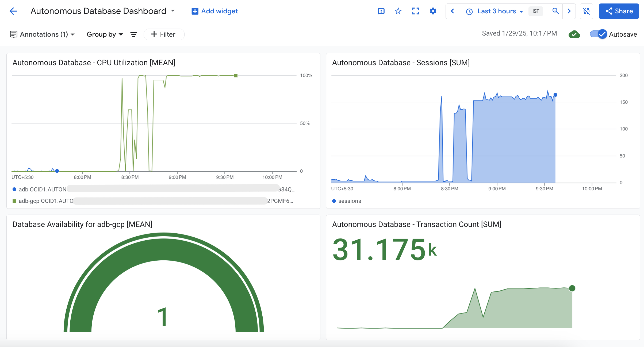Add a filter with Filter chip
The width and height of the screenshot is (644, 347).
pos(164,34)
